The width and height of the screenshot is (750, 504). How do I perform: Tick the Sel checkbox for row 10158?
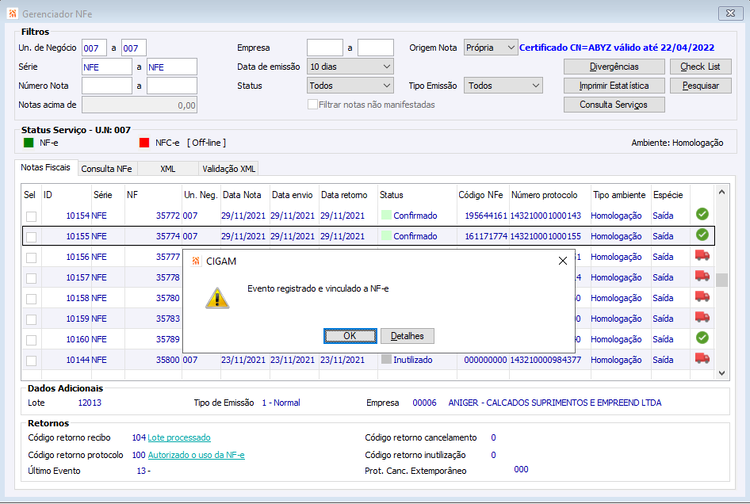point(31,299)
